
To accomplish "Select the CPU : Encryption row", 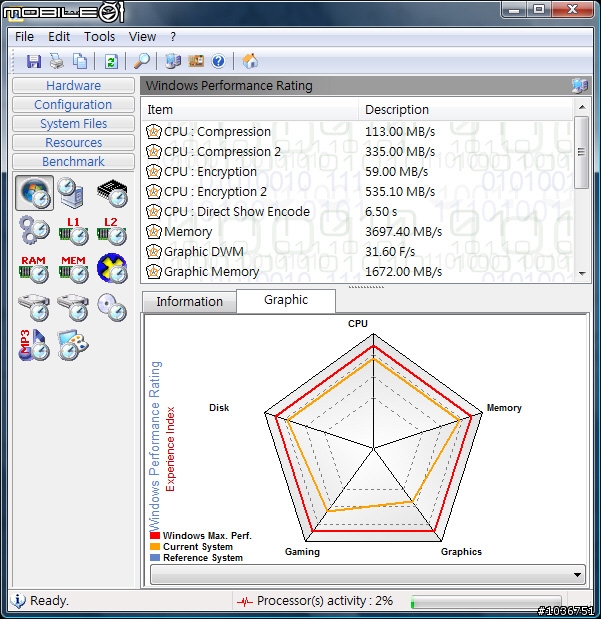I will (x=357, y=172).
